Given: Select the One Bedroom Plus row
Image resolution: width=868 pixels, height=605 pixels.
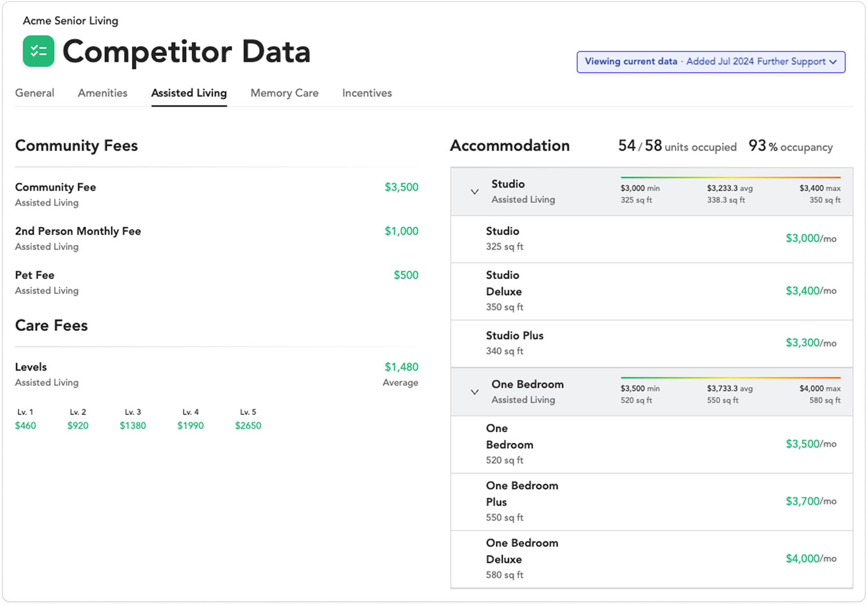Looking at the screenshot, I should 651,501.
